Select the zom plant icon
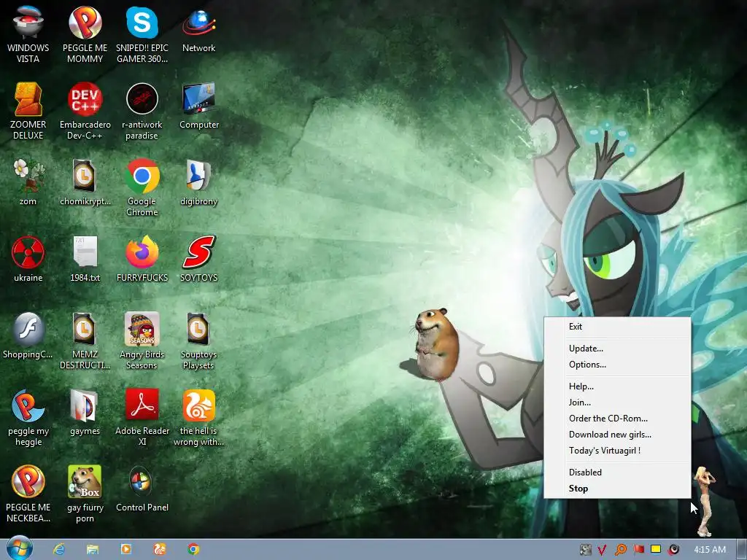747x560 pixels. (x=28, y=182)
